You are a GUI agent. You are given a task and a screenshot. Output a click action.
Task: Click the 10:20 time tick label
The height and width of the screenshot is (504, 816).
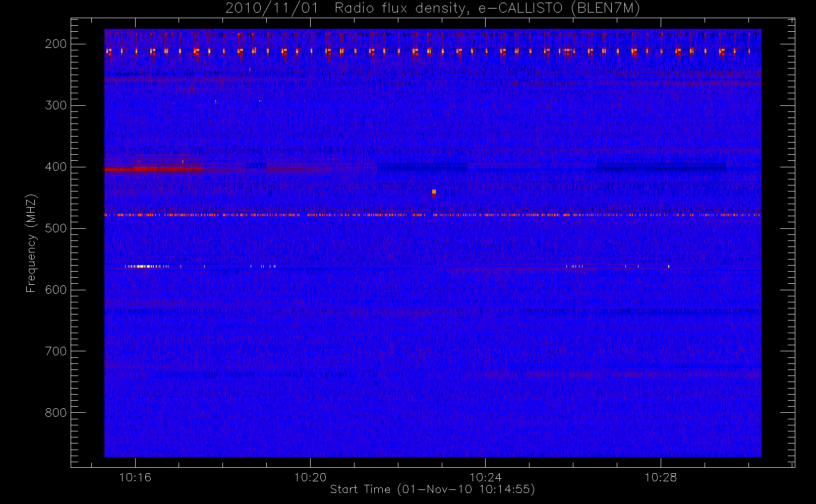(311, 477)
